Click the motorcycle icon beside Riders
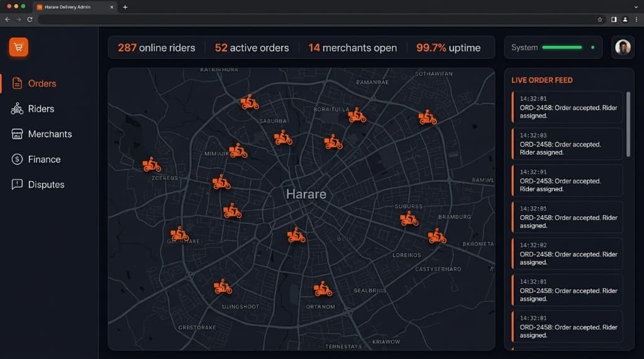Viewport: 644px width, 359px height. [17, 109]
